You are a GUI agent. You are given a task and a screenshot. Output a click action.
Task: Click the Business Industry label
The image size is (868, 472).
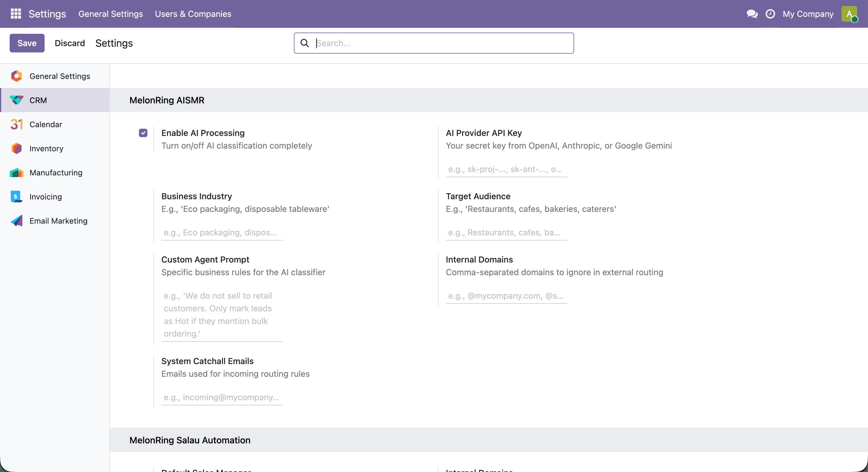point(197,197)
